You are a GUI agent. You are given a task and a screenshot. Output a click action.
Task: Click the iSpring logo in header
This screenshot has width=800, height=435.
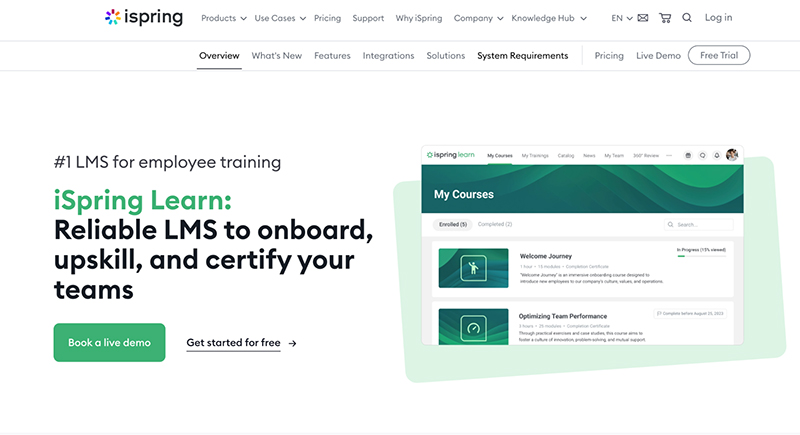tap(144, 18)
